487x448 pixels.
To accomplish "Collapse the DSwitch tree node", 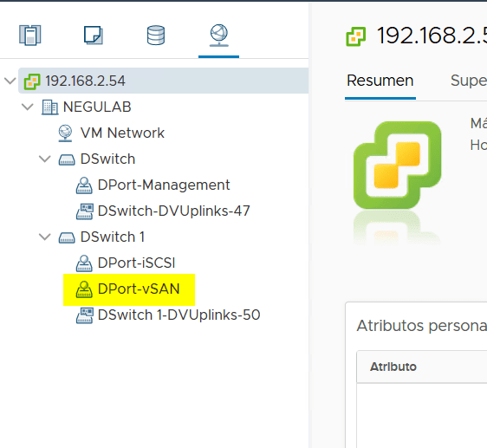I will pyautogui.click(x=45, y=159).
